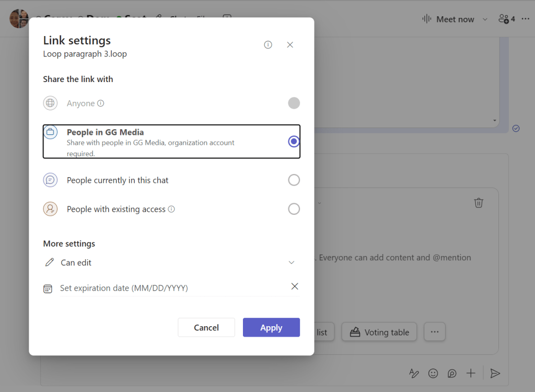The width and height of the screenshot is (535, 392).
Task: Expand the Meet now dropdown arrow
Action: (x=485, y=19)
